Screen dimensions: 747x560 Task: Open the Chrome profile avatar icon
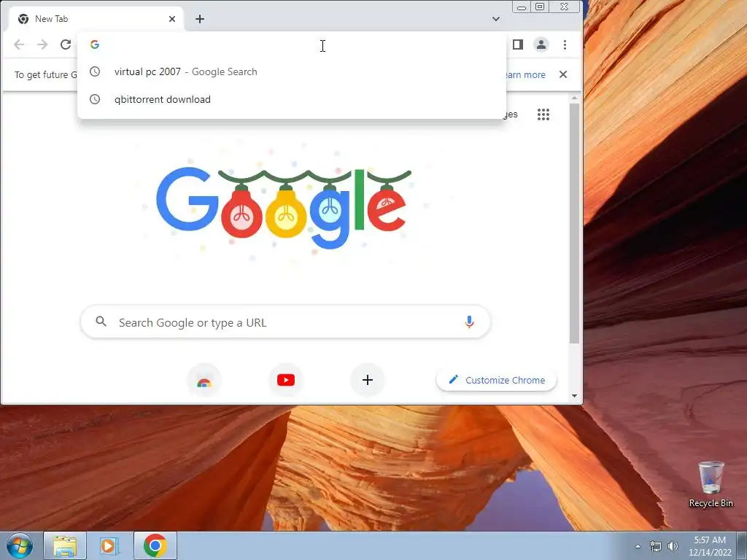[541, 44]
